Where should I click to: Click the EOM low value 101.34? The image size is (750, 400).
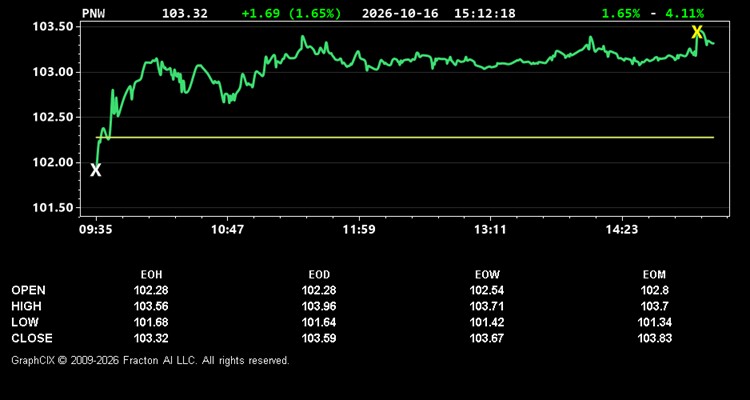[654, 322]
